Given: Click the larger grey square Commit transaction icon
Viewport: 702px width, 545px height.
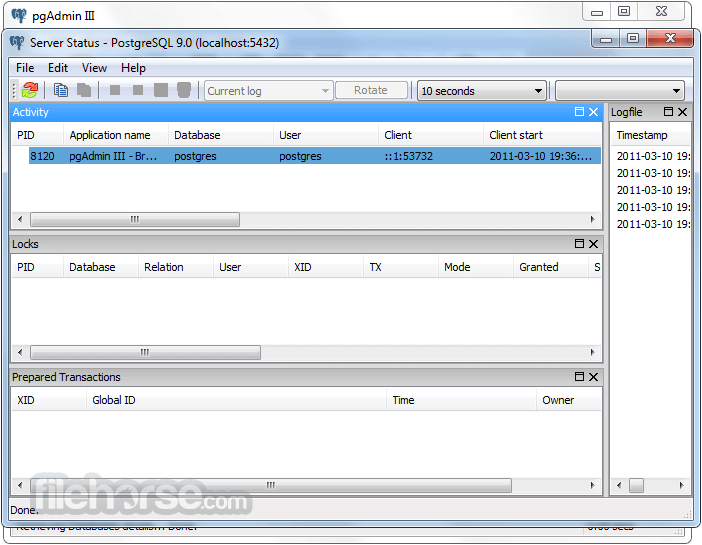Looking at the screenshot, I should pos(161,90).
